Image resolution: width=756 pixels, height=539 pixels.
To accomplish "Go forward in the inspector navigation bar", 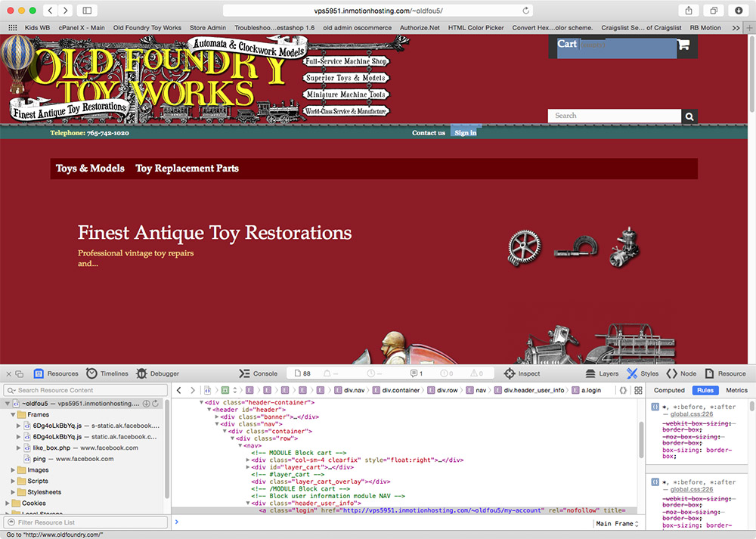I will coord(192,391).
